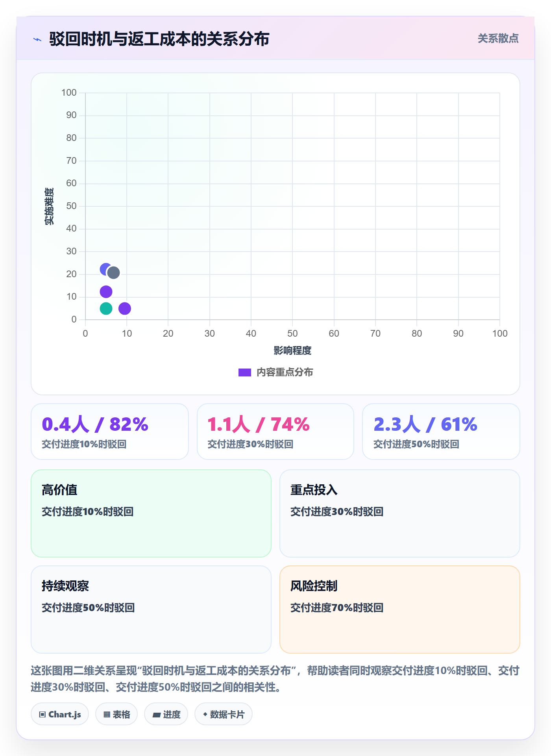Click the 内容重点分布 legend label
Viewport: 551px width, 756px height.
pyautogui.click(x=285, y=372)
